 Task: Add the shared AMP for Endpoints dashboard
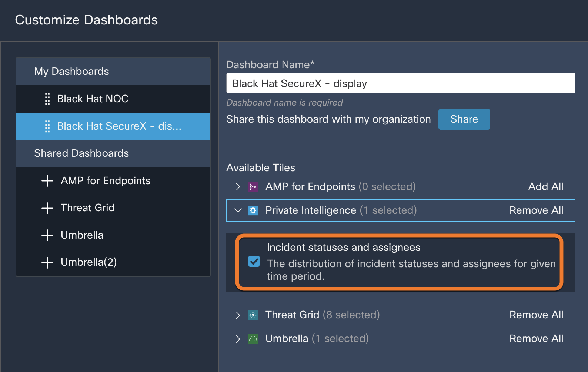[x=47, y=181]
